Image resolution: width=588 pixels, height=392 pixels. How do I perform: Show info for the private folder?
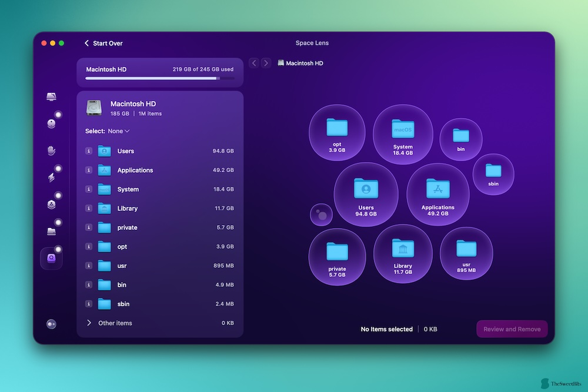(89, 227)
